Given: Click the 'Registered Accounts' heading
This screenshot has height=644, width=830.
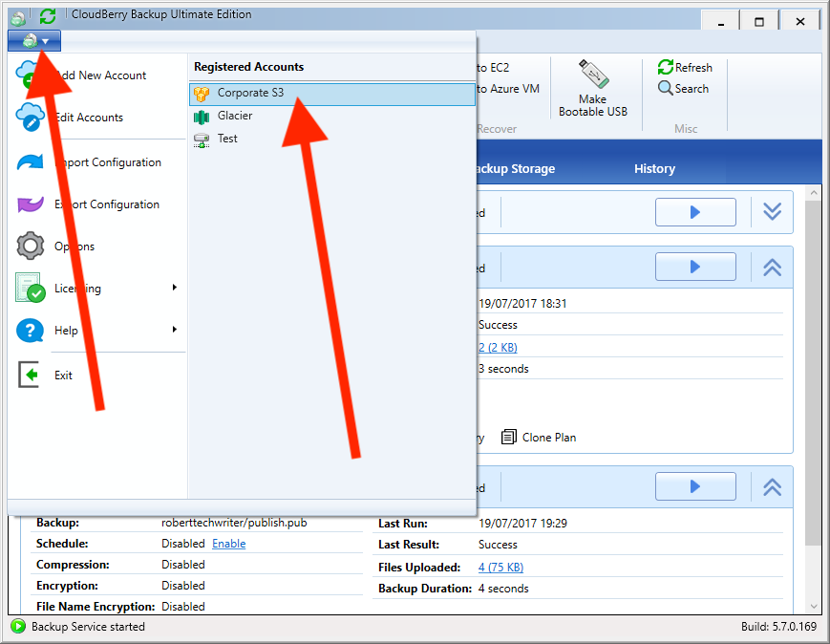Looking at the screenshot, I should click(248, 67).
